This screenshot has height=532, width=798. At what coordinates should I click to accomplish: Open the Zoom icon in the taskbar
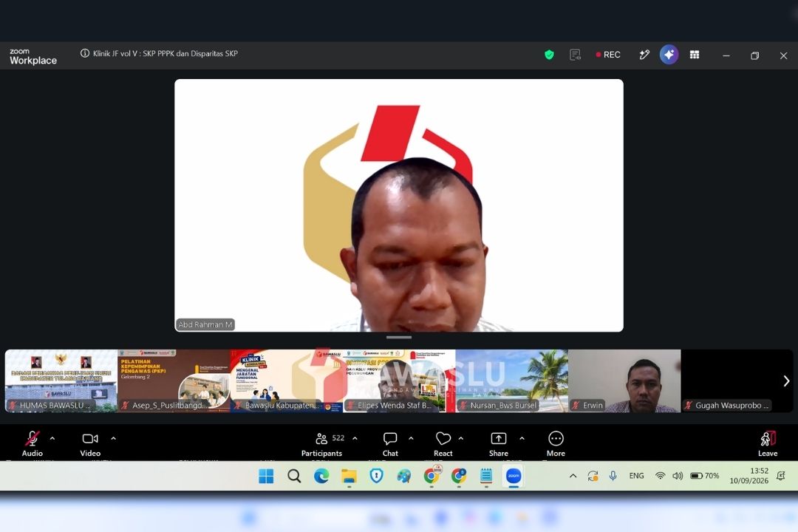click(514, 476)
